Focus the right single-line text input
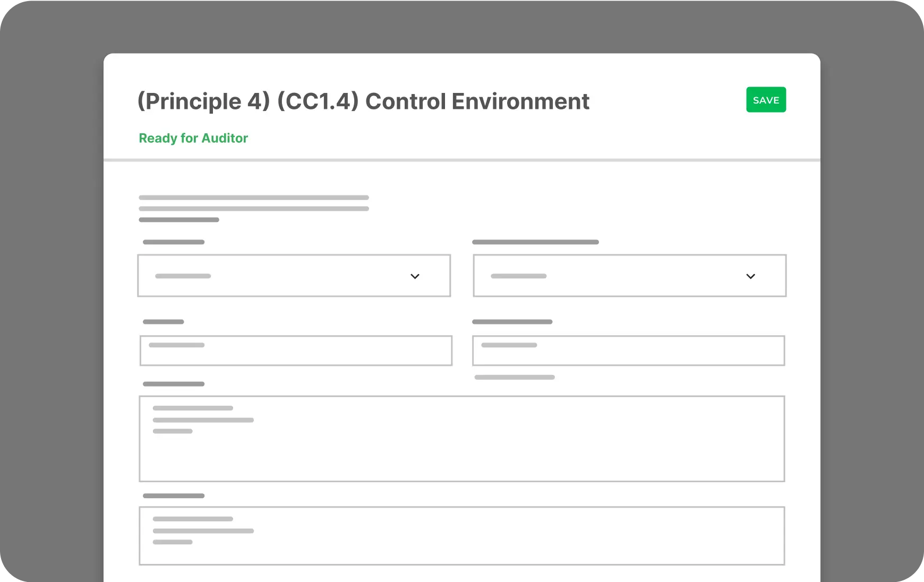 (628, 350)
